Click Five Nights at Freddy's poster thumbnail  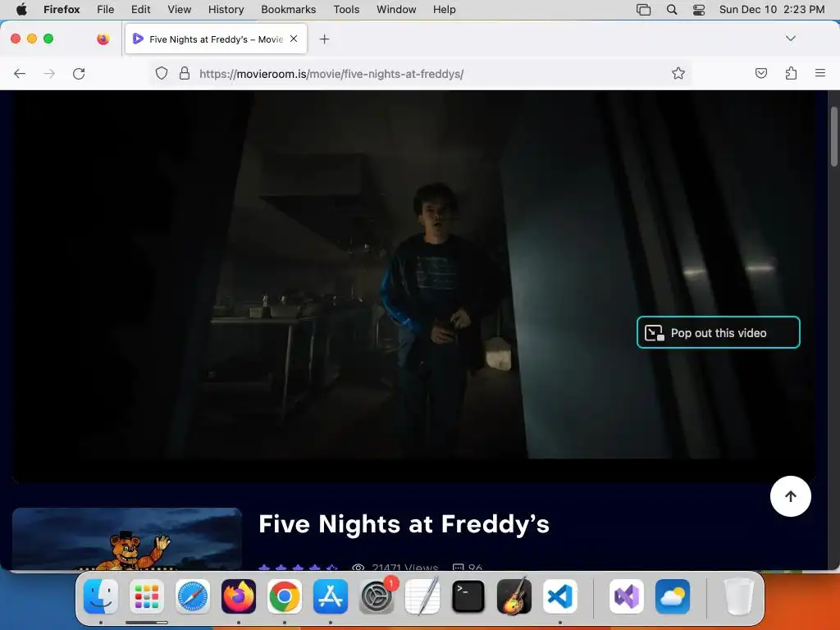tap(127, 538)
